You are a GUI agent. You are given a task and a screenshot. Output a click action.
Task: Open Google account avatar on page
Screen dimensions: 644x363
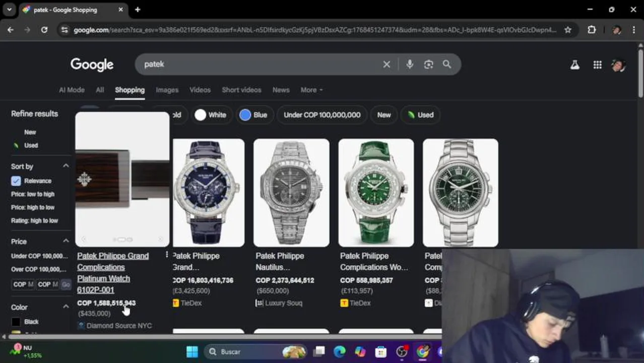618,65
